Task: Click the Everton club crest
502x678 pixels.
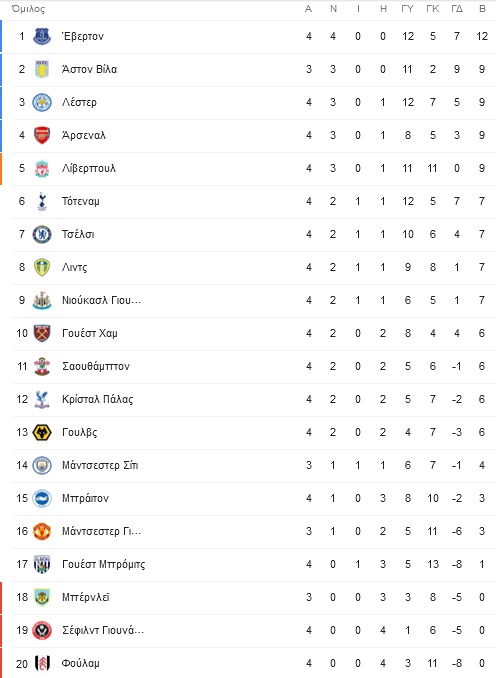Action: (42, 36)
